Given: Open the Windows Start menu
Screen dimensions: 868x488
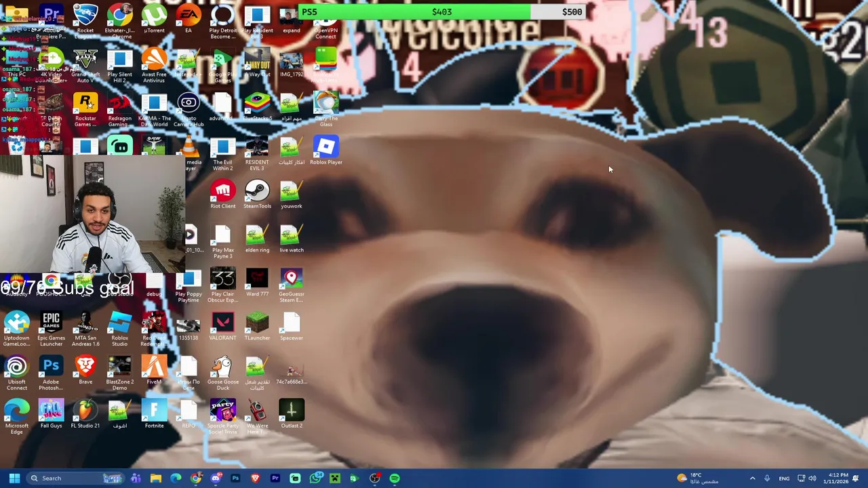Looking at the screenshot, I should (x=14, y=479).
